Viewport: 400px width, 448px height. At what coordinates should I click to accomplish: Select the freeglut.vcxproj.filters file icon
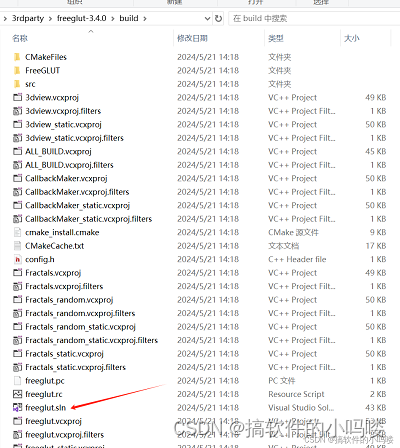tap(17, 435)
